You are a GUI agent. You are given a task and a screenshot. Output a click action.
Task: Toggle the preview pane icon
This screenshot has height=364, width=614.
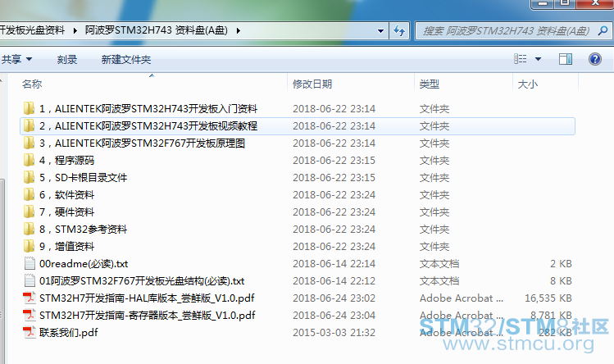pyautogui.click(x=565, y=59)
